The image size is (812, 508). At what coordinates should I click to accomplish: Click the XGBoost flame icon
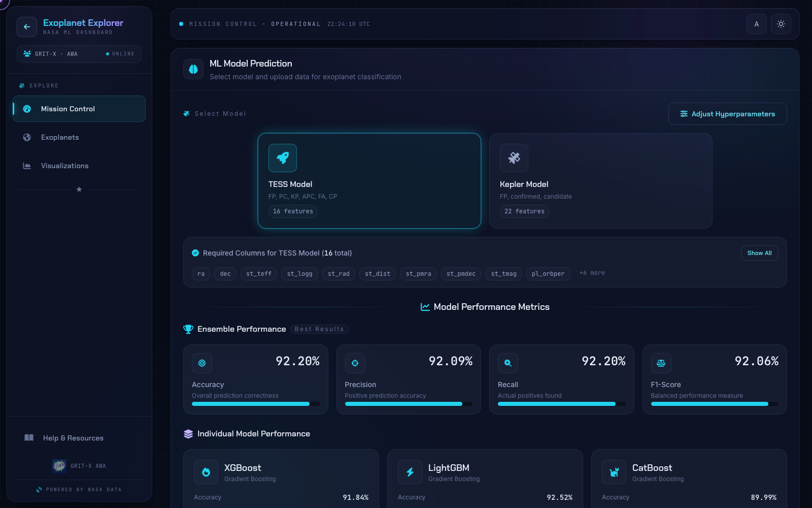pos(206,472)
